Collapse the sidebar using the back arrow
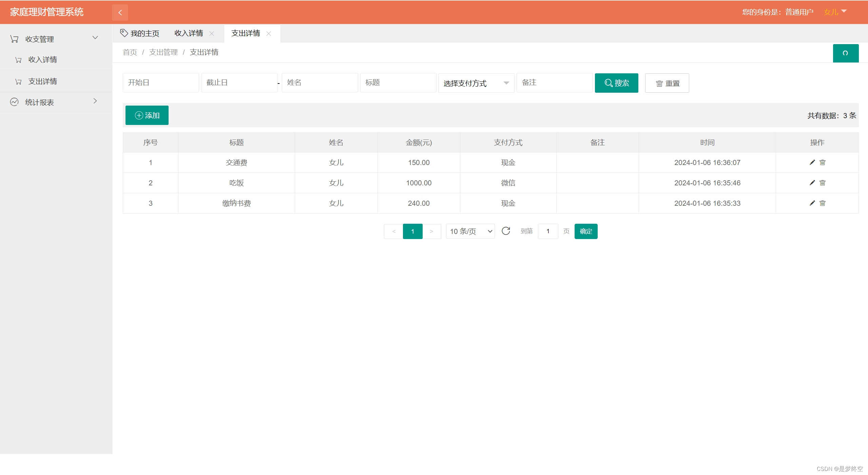Image resolution: width=868 pixels, height=475 pixels. pyautogui.click(x=120, y=12)
